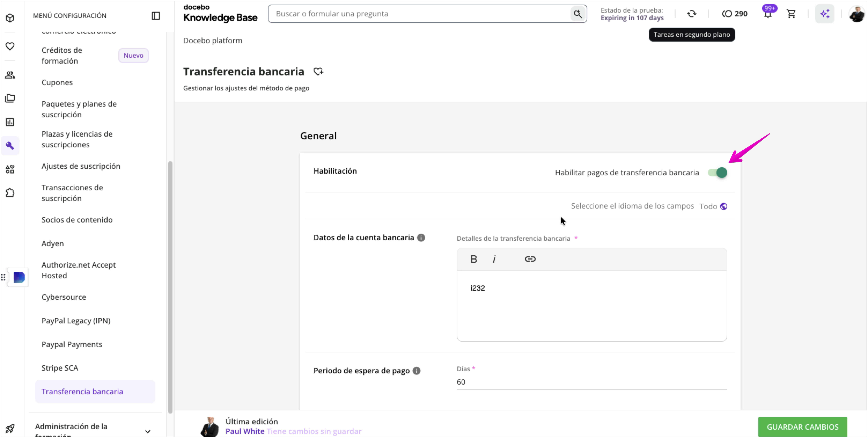Open Plazas y licencias de suscripciones

tap(77, 139)
